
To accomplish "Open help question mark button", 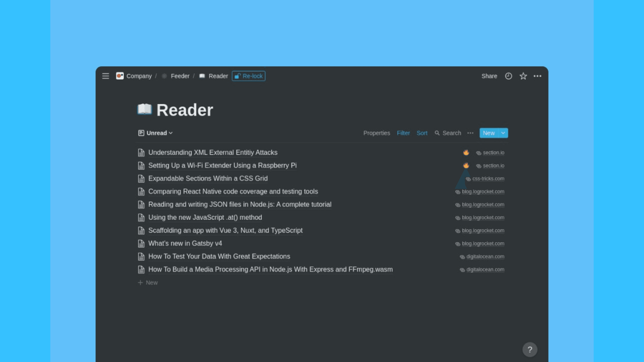I will 529,349.
